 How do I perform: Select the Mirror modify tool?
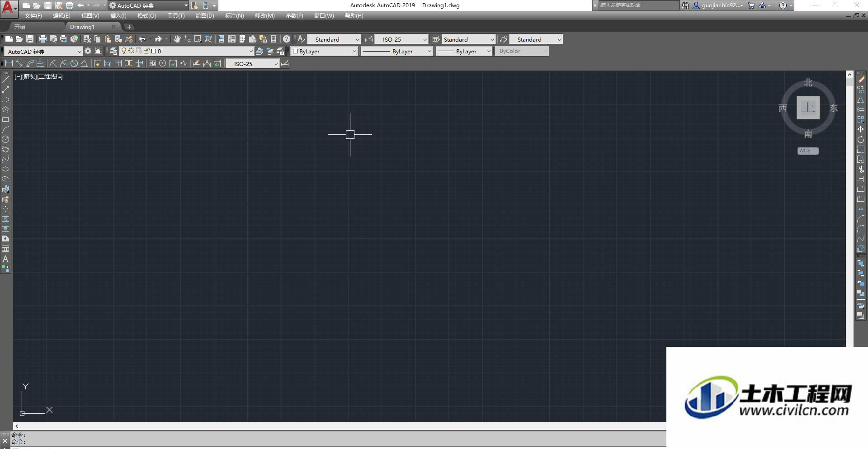pos(861,99)
